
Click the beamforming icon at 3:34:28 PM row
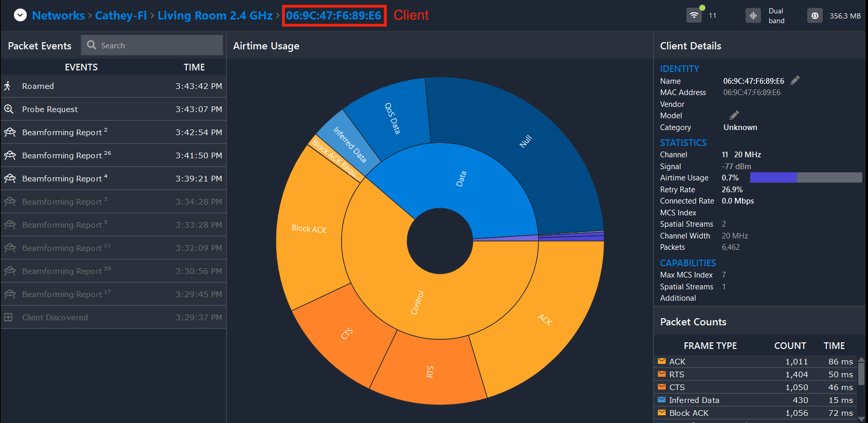[x=10, y=201]
